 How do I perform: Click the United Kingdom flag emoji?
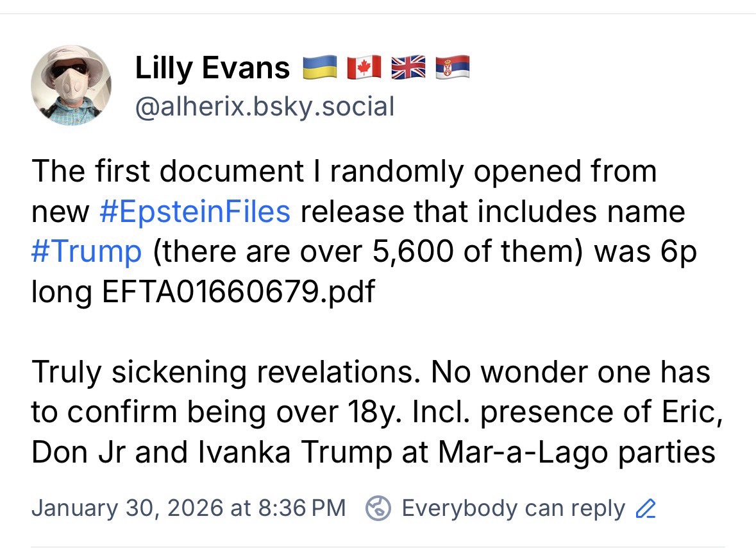point(408,67)
